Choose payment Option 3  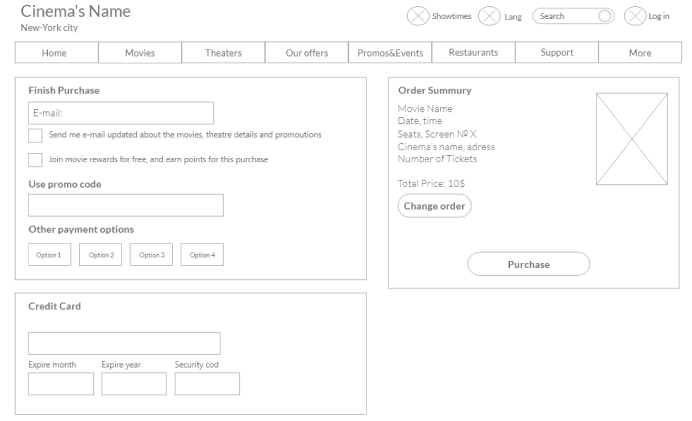point(151,255)
